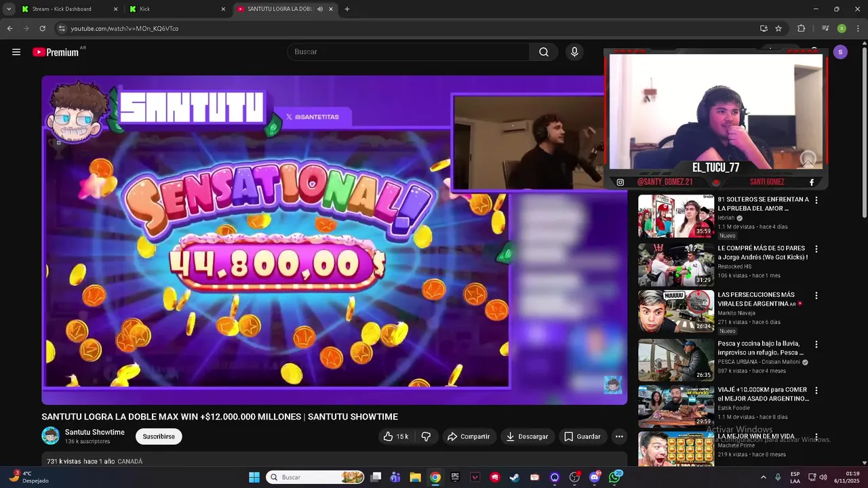The width and height of the screenshot is (868, 488).
Task: Open the Santutu Showtime channel avatar
Action: pyautogui.click(x=50, y=436)
